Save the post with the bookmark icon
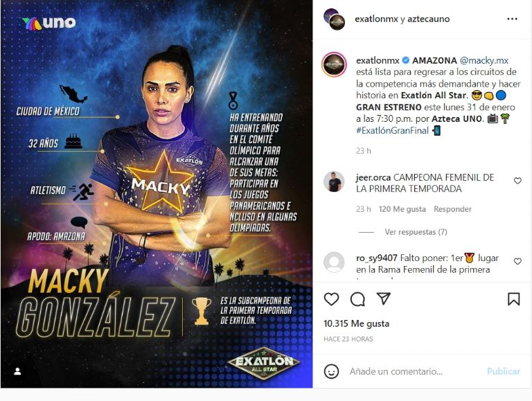Viewport: 532px width, 401px height. (x=514, y=299)
